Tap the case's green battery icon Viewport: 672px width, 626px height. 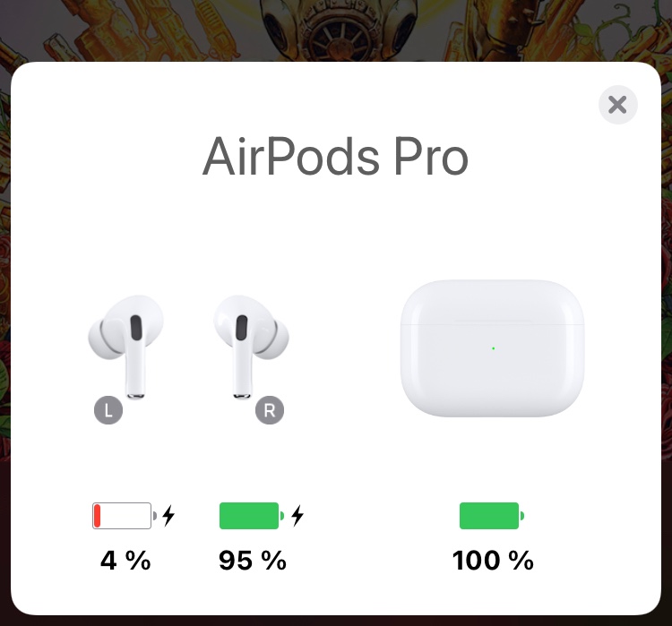click(x=492, y=516)
